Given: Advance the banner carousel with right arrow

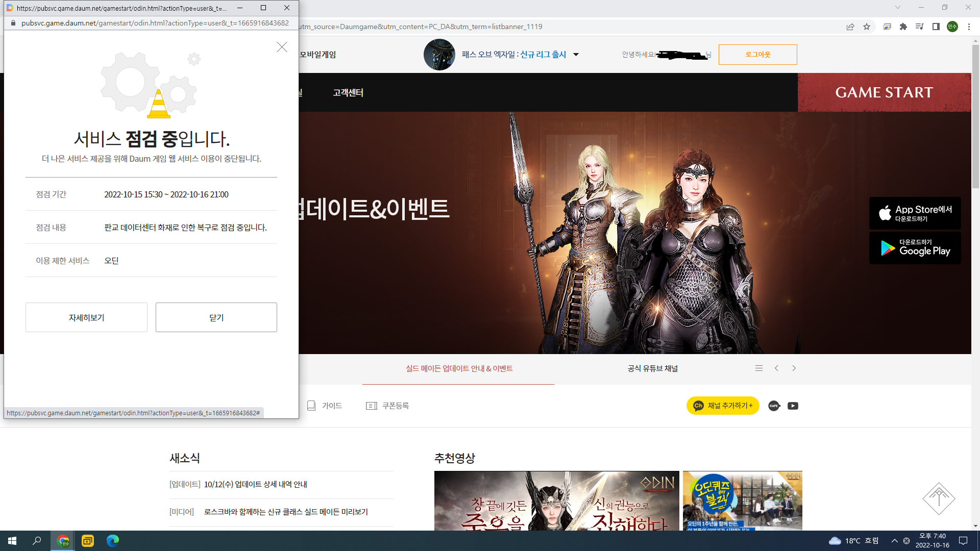Looking at the screenshot, I should pyautogui.click(x=794, y=368).
